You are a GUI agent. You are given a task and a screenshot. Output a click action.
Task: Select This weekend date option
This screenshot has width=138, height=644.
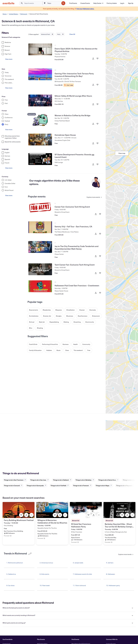[x=3, y=79]
